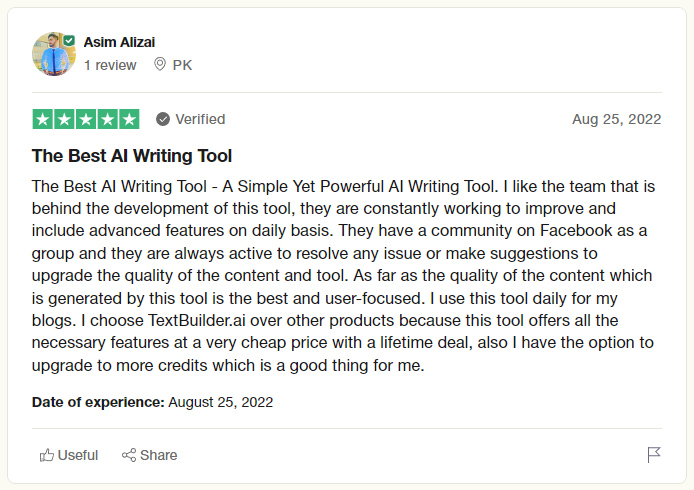
Task: Click the review body paragraph text
Action: click(343, 275)
